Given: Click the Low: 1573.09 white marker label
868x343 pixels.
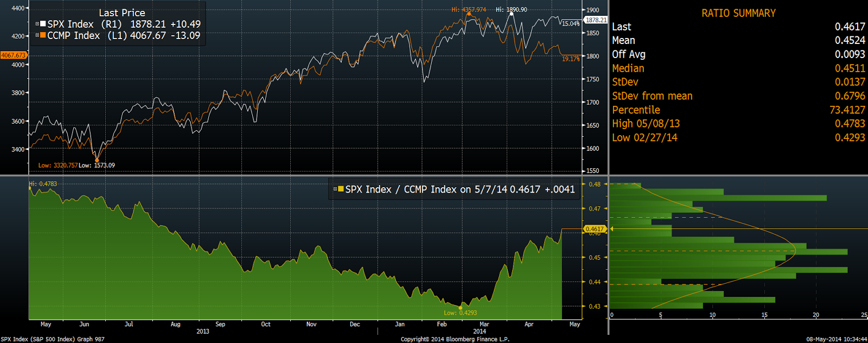Looking at the screenshot, I should coord(97,166).
